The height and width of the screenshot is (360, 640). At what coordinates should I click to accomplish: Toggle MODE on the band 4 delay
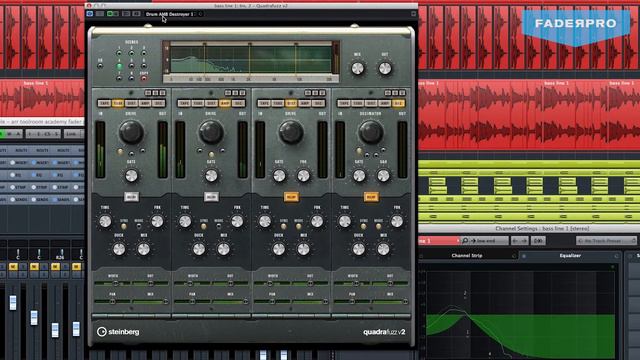coord(378,226)
